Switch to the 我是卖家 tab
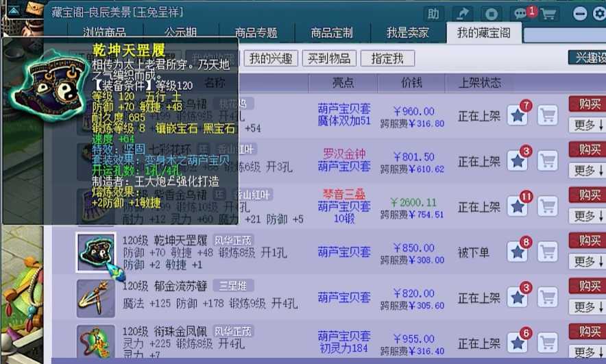 408,32
